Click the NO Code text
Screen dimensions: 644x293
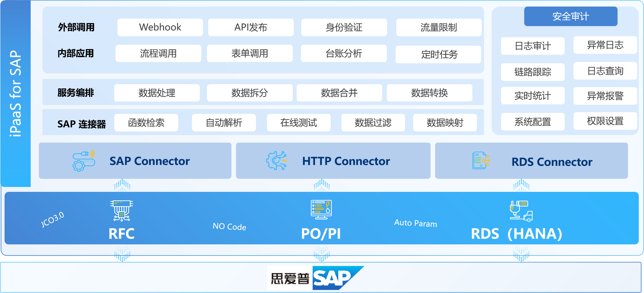tap(229, 226)
